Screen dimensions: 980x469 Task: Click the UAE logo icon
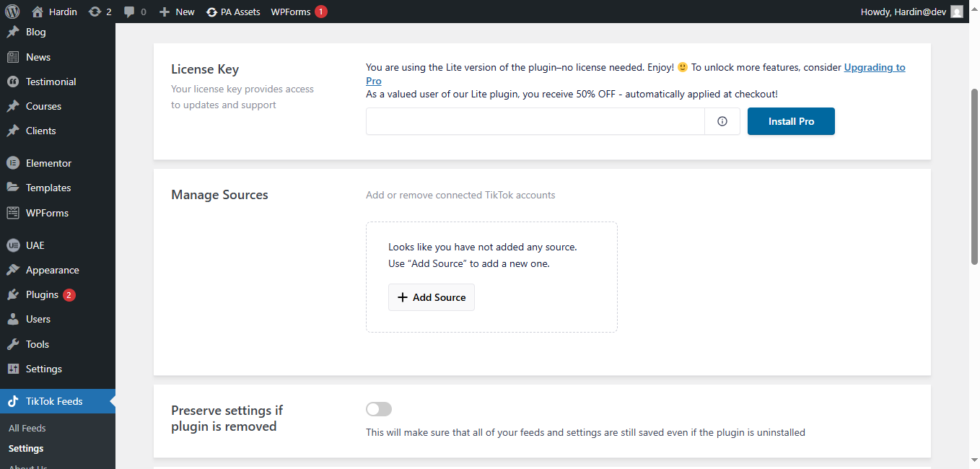click(x=13, y=245)
